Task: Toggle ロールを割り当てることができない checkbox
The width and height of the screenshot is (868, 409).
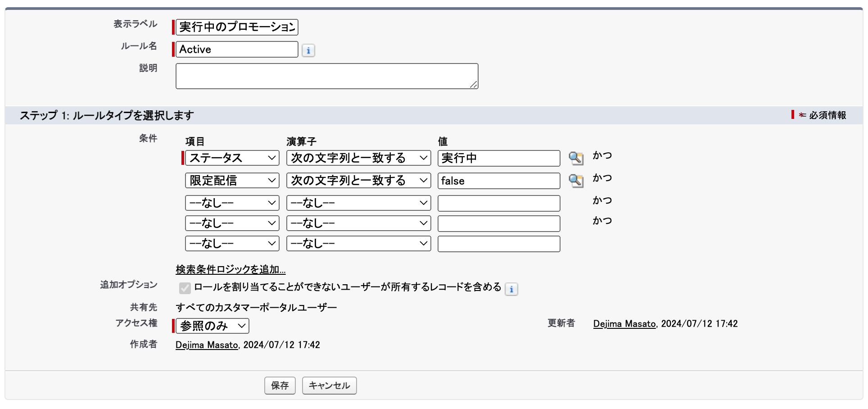Action: (x=185, y=288)
